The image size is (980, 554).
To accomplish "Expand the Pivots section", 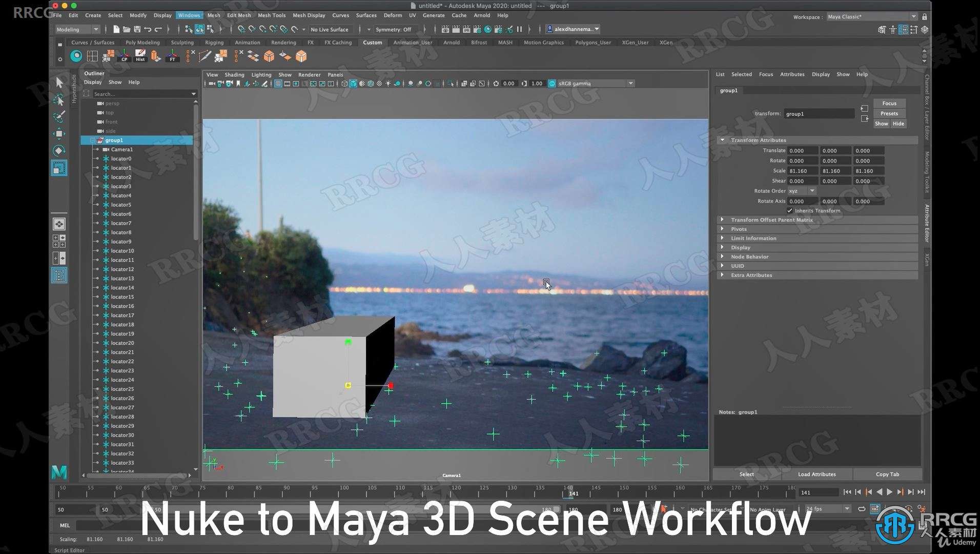I will pyautogui.click(x=722, y=229).
